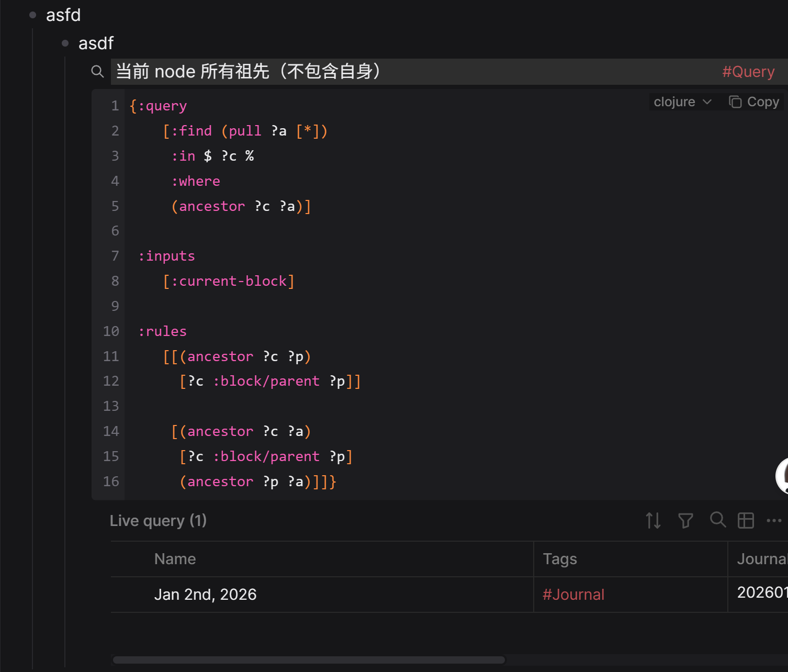This screenshot has height=672, width=788.
Task: Click the sort icon in Live query toolbar
Action: click(x=653, y=520)
